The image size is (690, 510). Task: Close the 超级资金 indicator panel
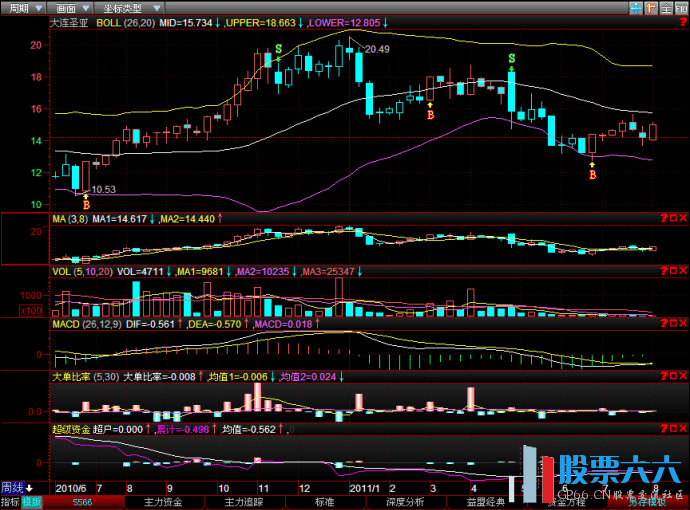point(683,428)
